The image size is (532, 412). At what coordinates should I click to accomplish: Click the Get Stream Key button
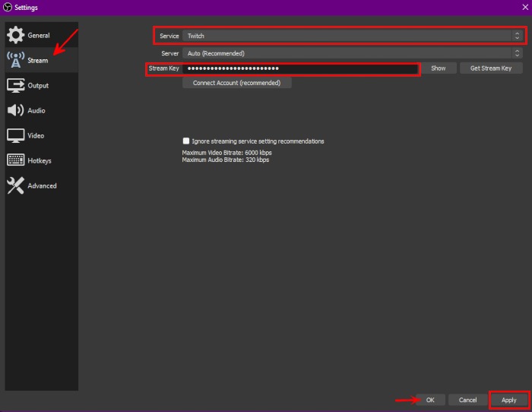[491, 68]
